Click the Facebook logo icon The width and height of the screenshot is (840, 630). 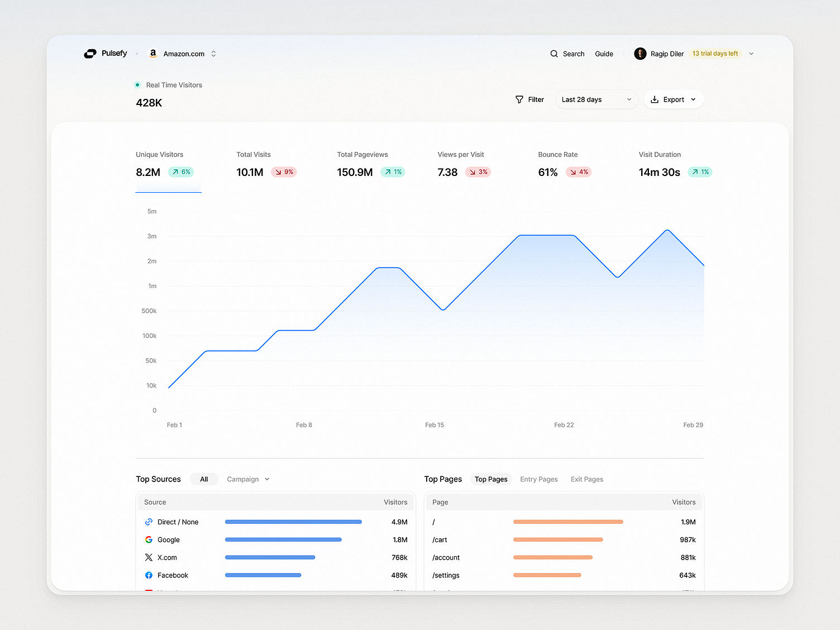[x=149, y=575]
